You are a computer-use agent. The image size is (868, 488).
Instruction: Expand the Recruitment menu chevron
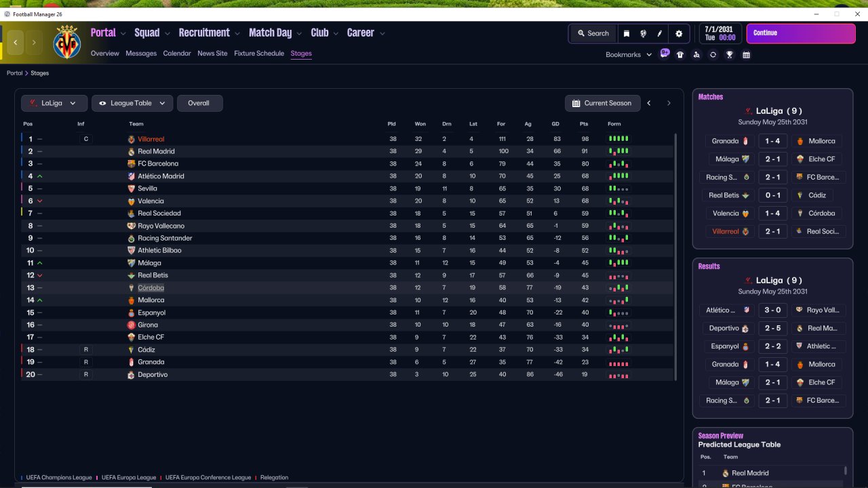(x=237, y=33)
